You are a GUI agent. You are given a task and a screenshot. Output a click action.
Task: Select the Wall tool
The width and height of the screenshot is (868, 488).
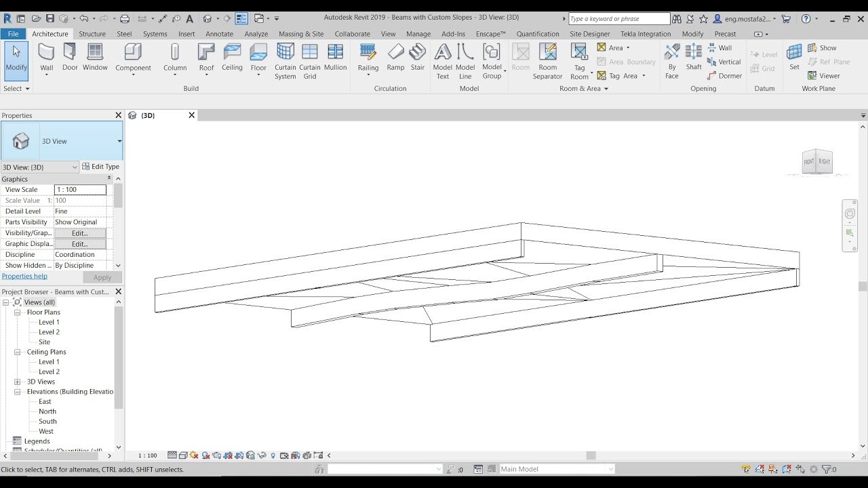[46, 57]
